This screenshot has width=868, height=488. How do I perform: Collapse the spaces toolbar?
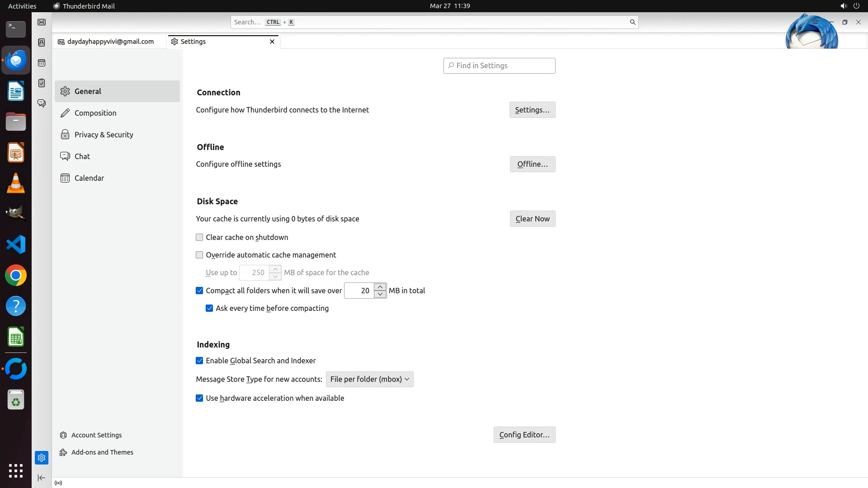pyautogui.click(x=42, y=478)
